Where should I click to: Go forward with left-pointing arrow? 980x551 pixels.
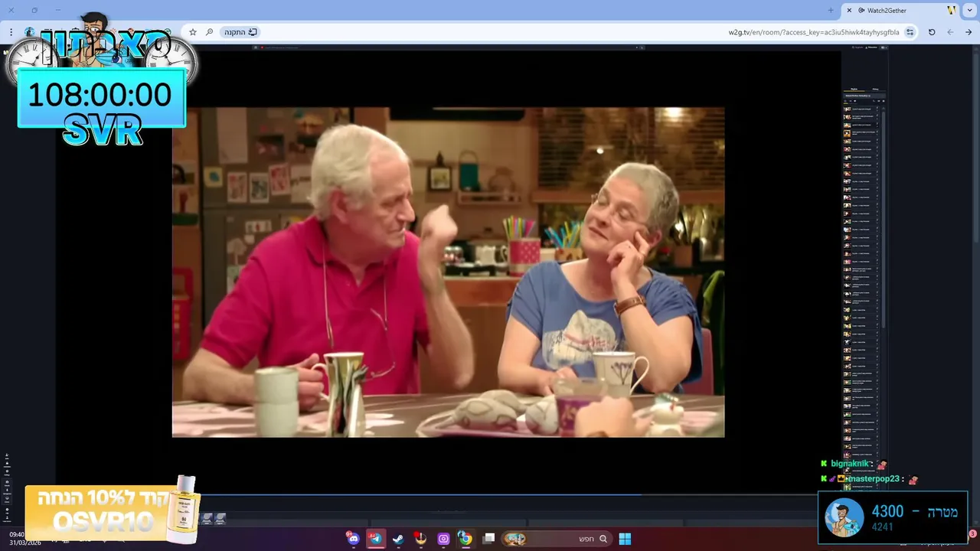click(950, 32)
